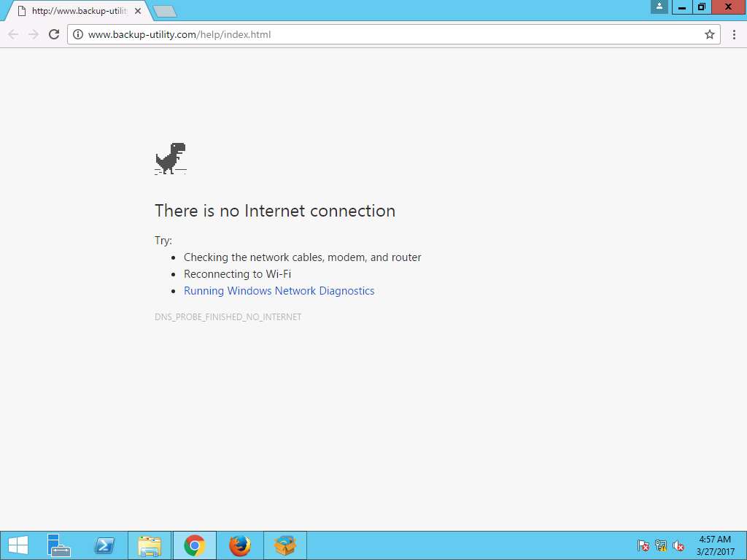The width and height of the screenshot is (747, 560).
Task: Open Action Center flag tray icon
Action: 643,545
